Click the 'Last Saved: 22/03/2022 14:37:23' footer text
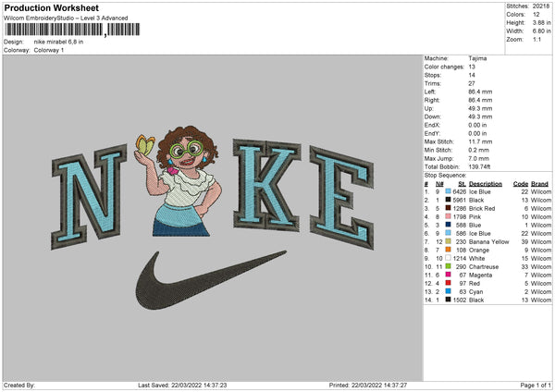 point(182,385)
